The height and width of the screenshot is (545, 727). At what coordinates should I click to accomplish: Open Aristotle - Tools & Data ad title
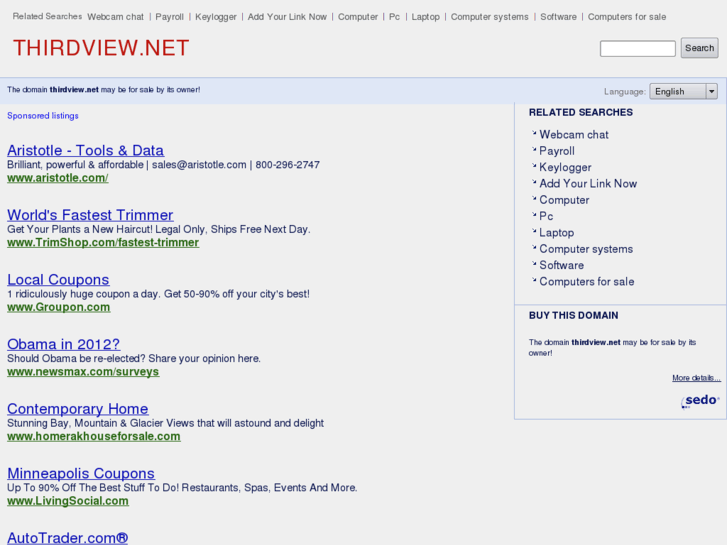click(x=85, y=150)
